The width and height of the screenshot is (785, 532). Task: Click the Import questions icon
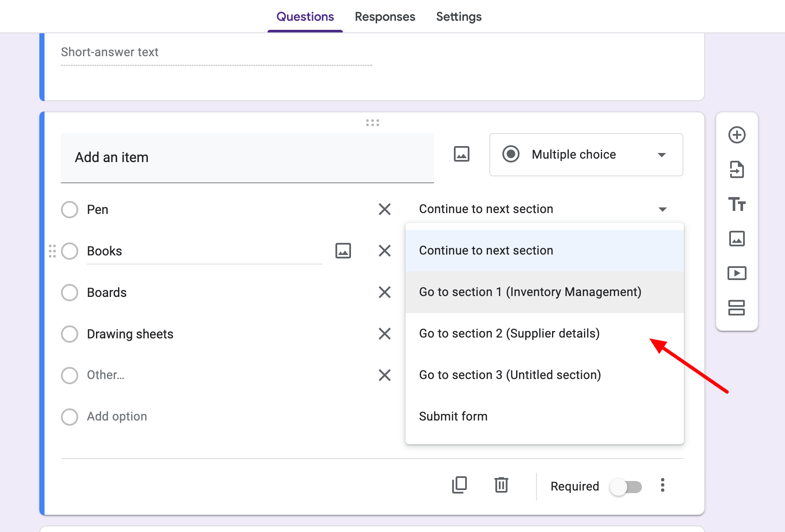[737, 169]
